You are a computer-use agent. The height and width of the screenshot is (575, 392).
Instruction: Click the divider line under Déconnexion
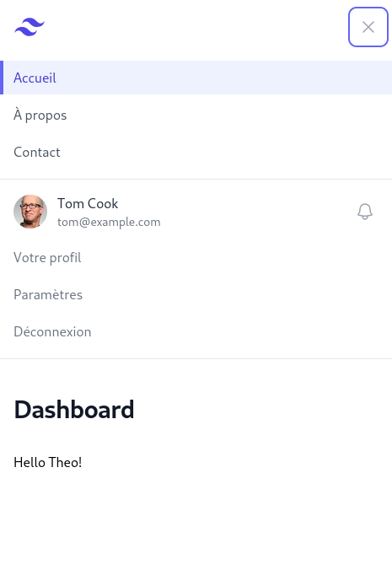click(196, 358)
